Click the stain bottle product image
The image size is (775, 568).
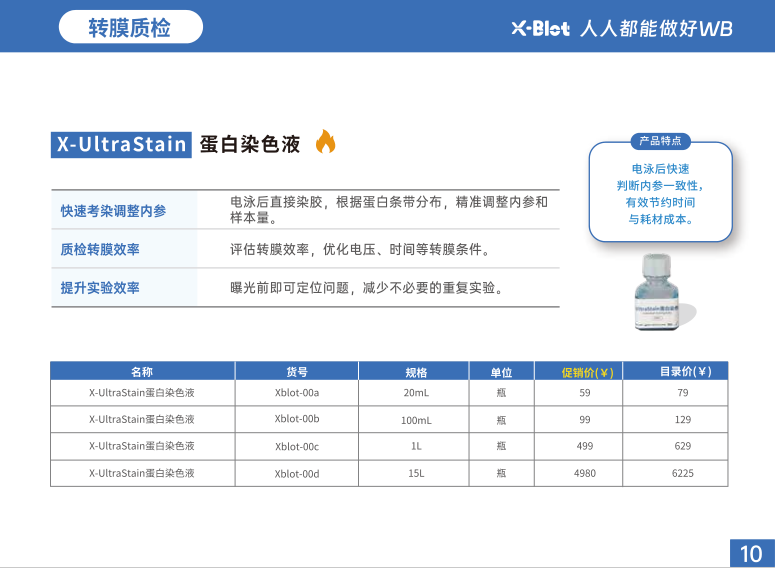tap(659, 292)
